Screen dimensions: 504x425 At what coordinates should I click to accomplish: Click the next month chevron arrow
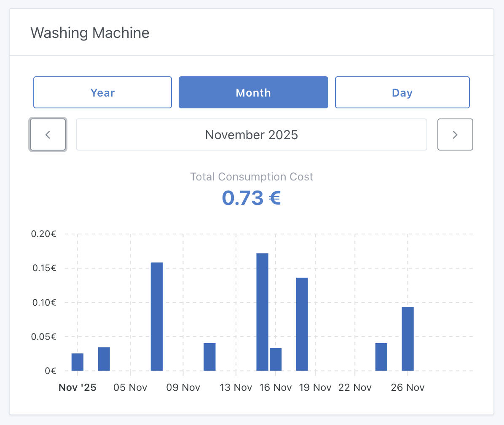[455, 134]
